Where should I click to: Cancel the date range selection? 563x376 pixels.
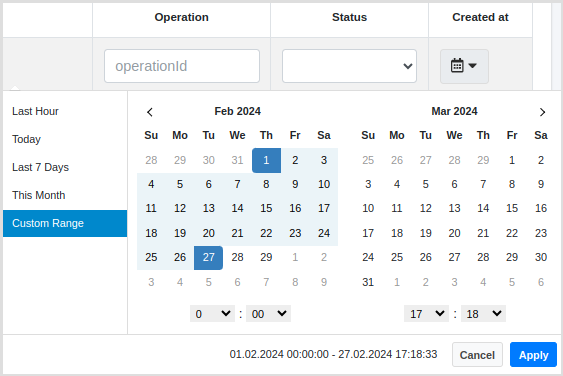click(x=477, y=355)
